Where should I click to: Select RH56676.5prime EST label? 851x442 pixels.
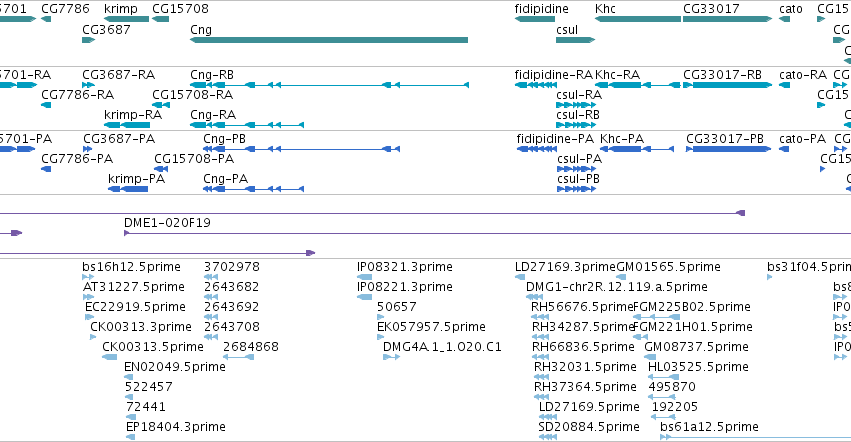point(582,307)
